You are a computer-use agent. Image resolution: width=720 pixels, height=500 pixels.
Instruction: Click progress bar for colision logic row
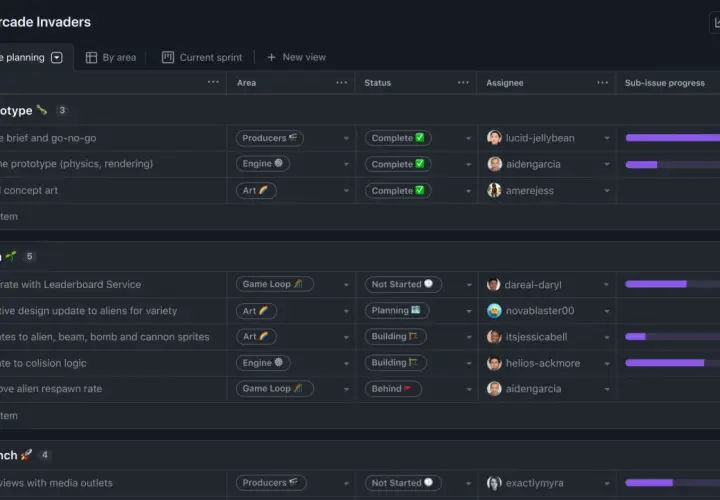click(x=673, y=363)
